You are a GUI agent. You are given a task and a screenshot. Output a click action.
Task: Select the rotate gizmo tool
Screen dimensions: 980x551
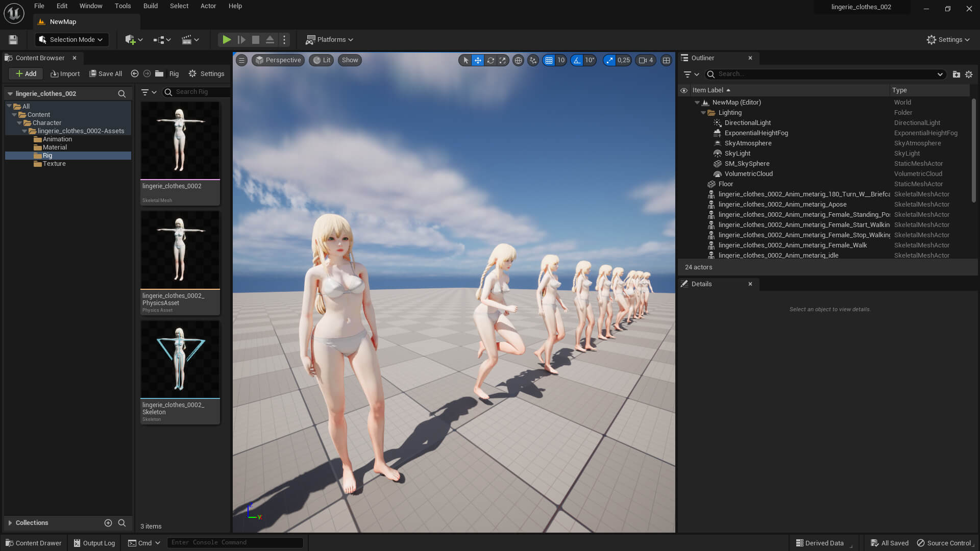point(491,60)
